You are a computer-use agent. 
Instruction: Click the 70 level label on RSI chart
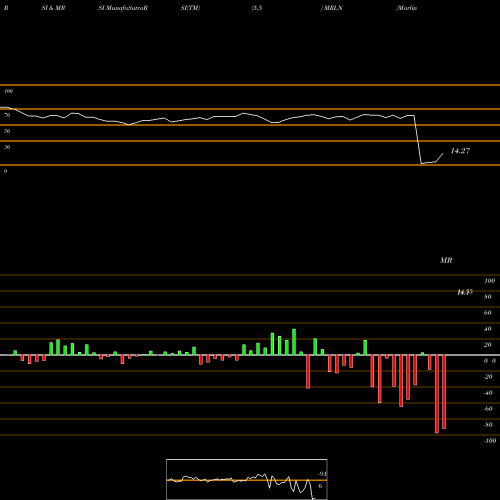tap(7, 115)
